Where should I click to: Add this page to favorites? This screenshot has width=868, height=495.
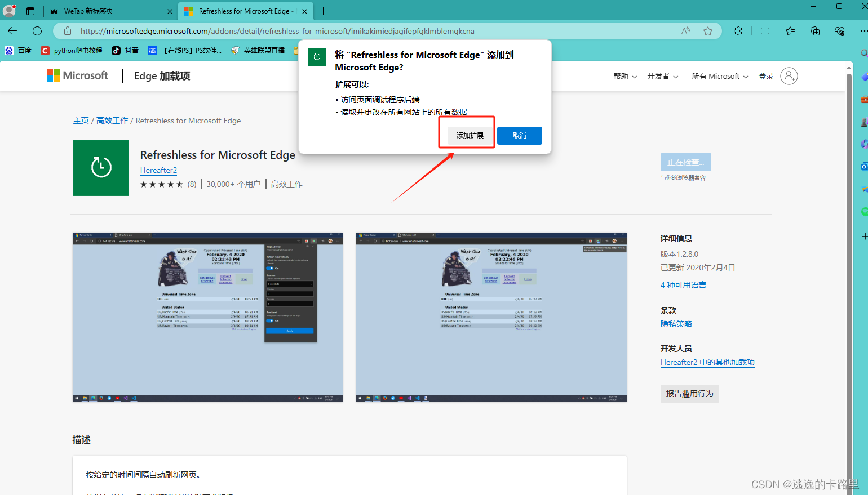(x=708, y=31)
